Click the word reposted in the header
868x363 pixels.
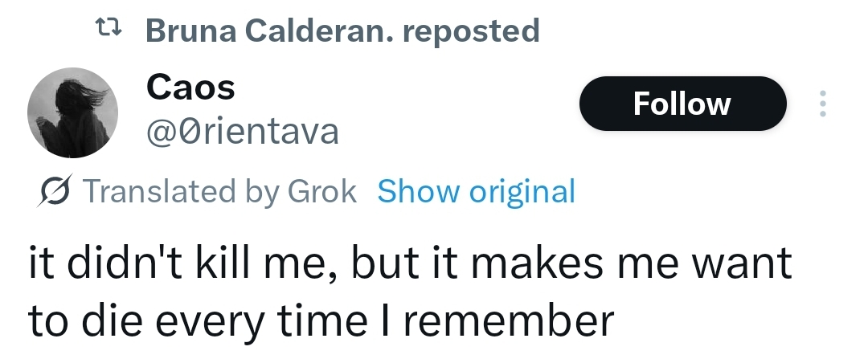point(470,31)
